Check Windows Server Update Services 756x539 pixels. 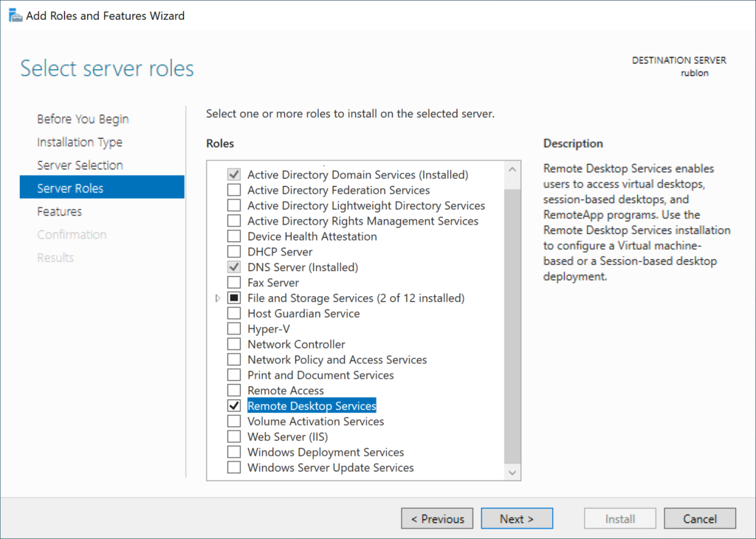pyautogui.click(x=234, y=467)
